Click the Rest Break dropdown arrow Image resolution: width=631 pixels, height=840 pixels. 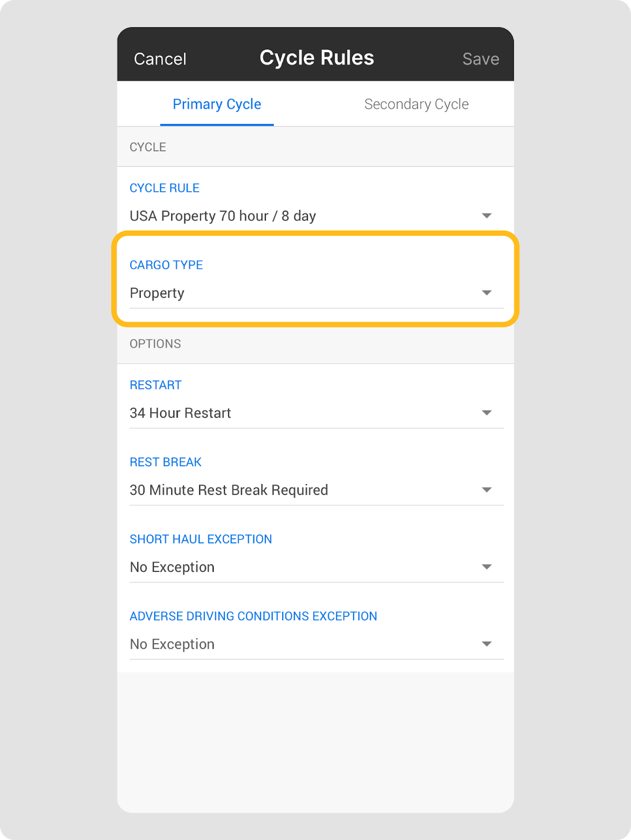tap(487, 490)
